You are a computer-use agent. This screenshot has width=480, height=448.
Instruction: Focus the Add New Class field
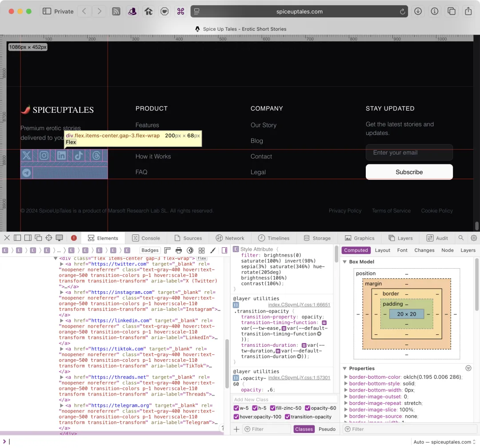pyautogui.click(x=285, y=399)
